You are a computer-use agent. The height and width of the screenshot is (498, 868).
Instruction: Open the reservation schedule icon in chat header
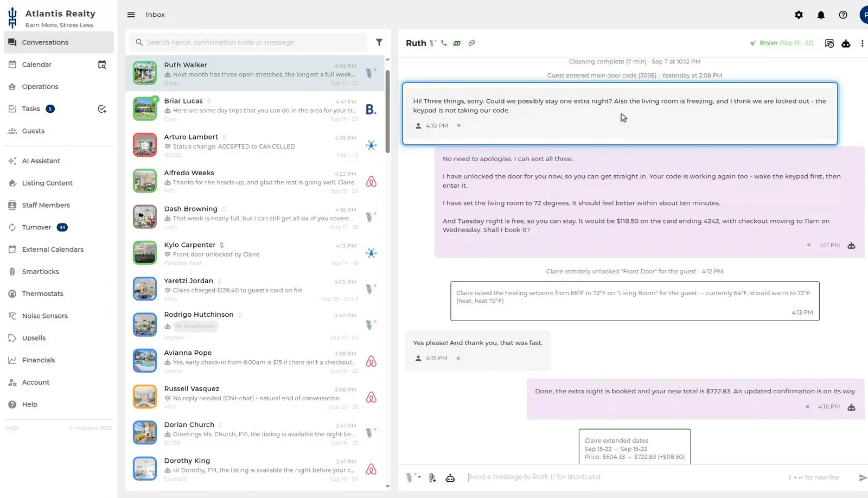tap(829, 43)
